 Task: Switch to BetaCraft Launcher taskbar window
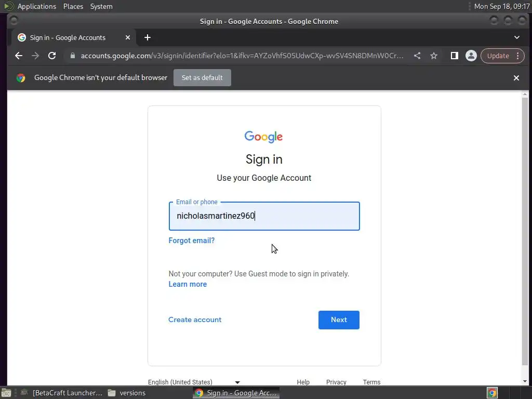point(62,393)
